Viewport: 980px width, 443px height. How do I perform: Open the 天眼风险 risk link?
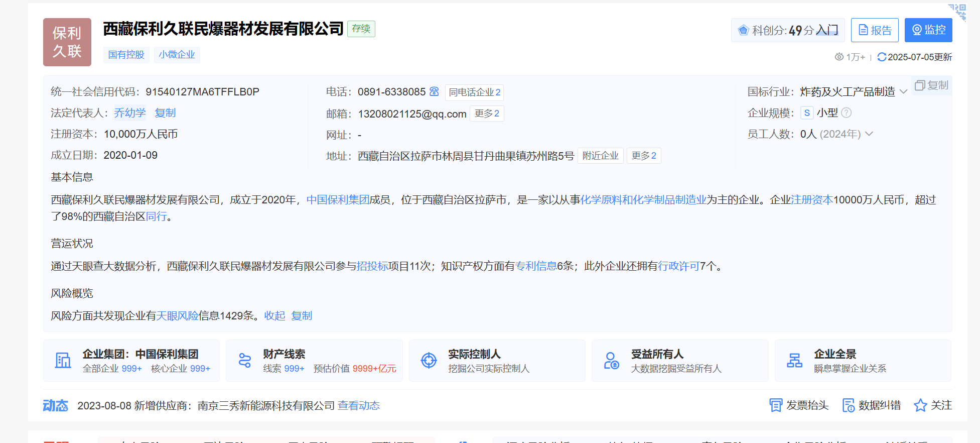(x=177, y=316)
